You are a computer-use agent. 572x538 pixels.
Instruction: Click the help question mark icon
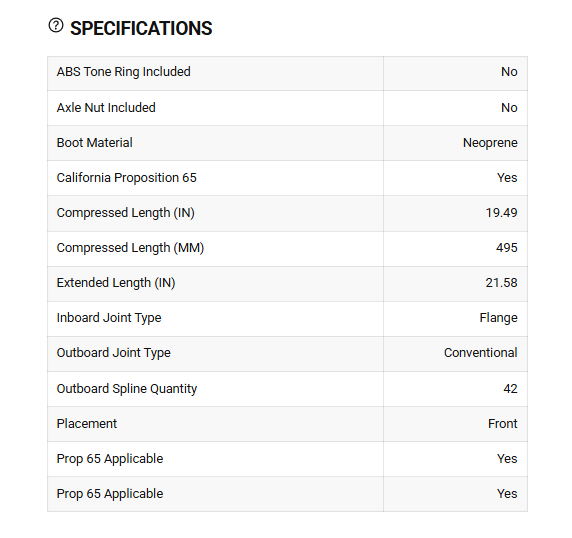click(x=56, y=26)
